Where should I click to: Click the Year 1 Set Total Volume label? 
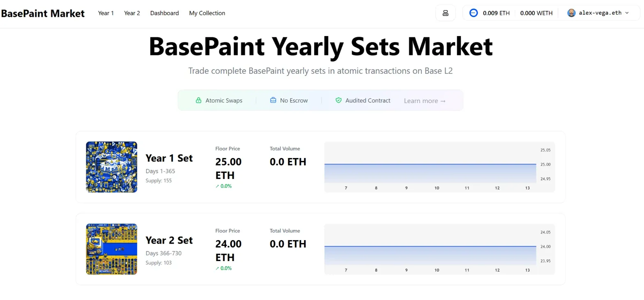(285, 149)
